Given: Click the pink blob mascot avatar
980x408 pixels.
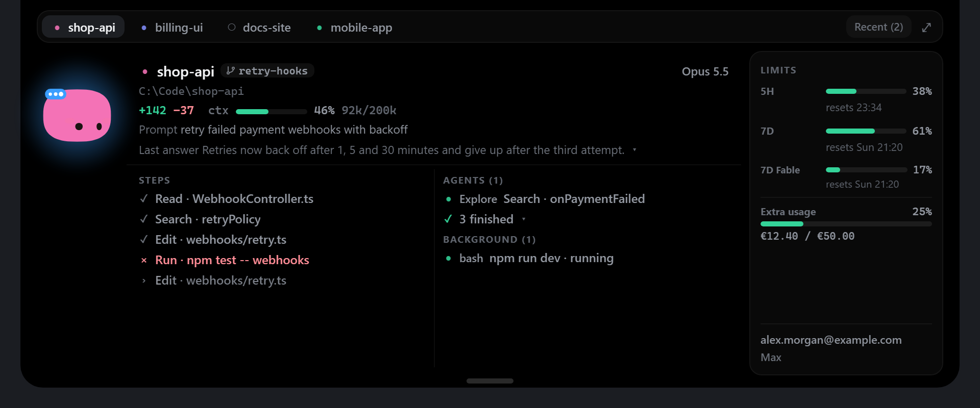Looking at the screenshot, I should [77, 115].
